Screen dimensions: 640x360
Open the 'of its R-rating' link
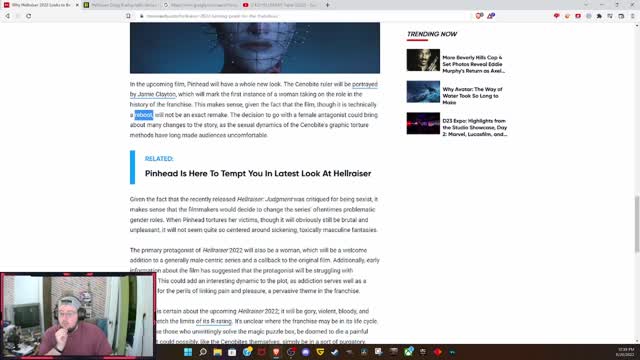coord(213,321)
